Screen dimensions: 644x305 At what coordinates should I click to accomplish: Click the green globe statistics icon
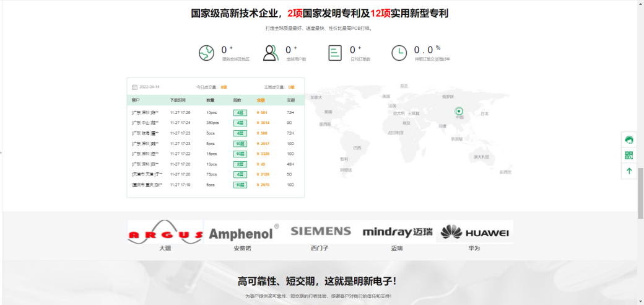[206, 53]
